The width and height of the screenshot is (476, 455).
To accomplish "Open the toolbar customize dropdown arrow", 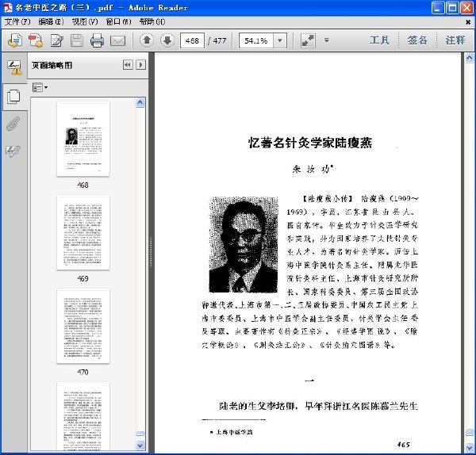I will (x=327, y=40).
